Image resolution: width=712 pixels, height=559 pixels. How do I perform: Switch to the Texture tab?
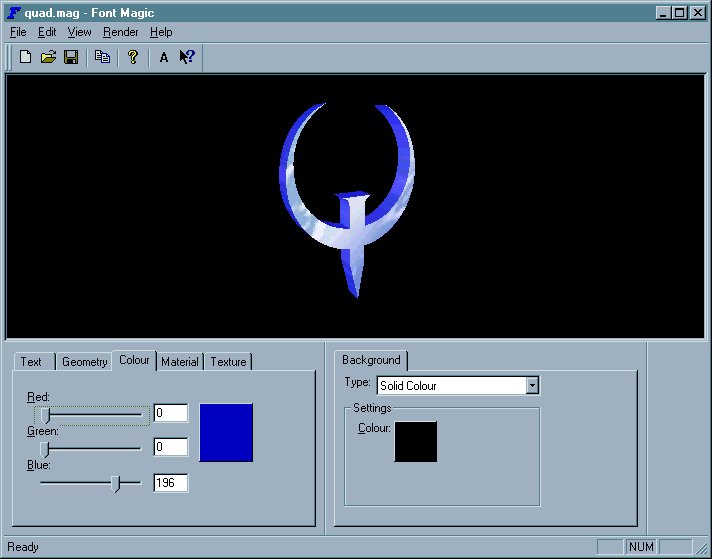click(x=228, y=362)
